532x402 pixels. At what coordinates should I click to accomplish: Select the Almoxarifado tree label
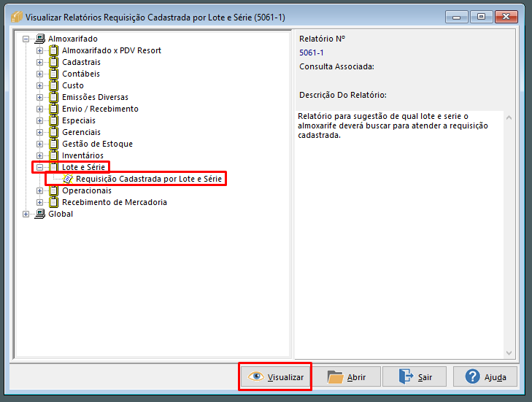(x=72, y=39)
